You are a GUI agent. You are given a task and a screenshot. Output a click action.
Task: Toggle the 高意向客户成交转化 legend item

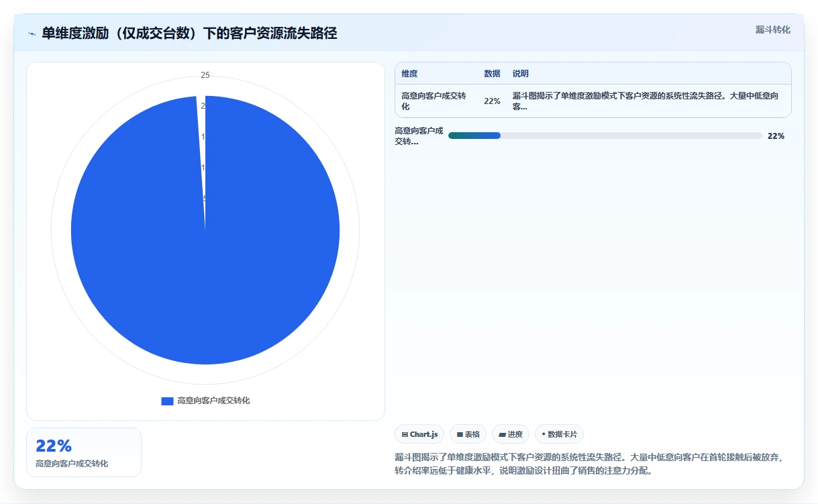click(x=205, y=401)
